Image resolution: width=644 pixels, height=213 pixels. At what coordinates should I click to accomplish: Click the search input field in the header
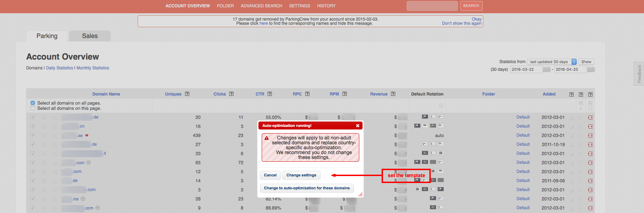(432, 6)
